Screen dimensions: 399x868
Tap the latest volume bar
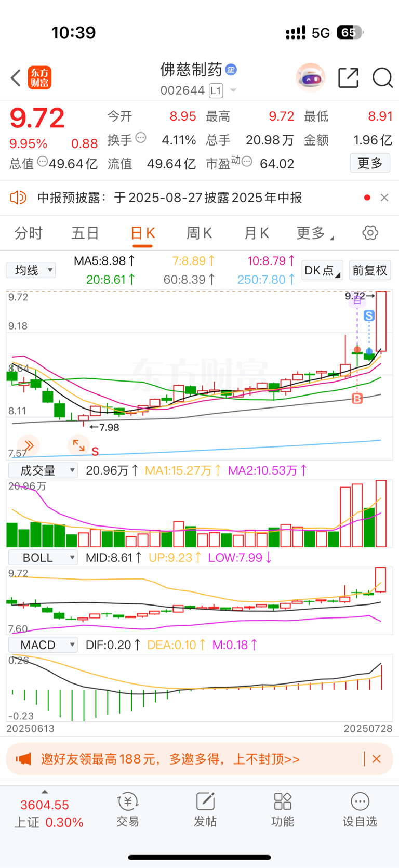click(x=381, y=514)
